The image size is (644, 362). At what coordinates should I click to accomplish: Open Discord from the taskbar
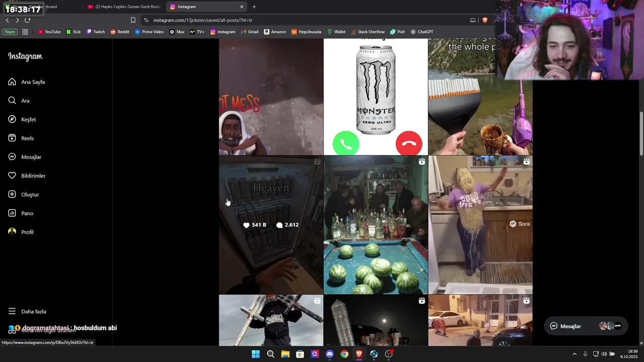pos(330,354)
